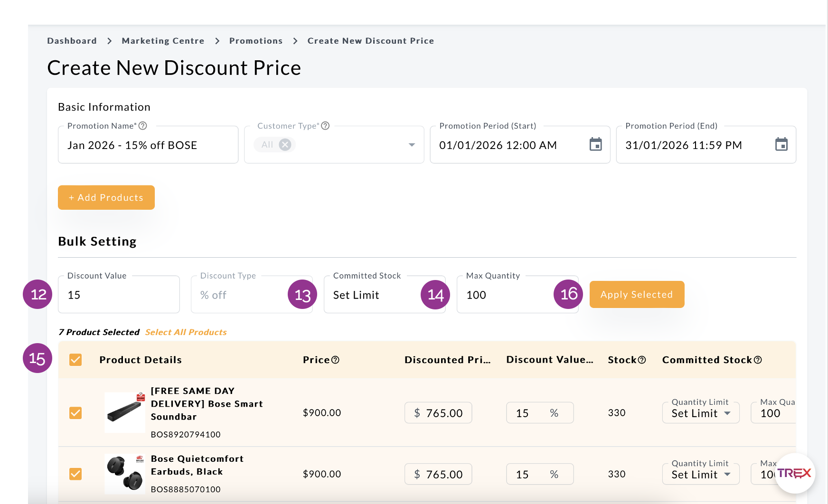Click the Promotion Name help icon
This screenshot has height=504, width=828.
142,126
